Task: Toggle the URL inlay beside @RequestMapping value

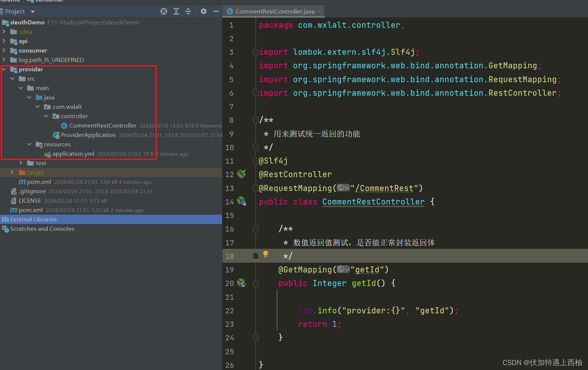Action: (343, 188)
